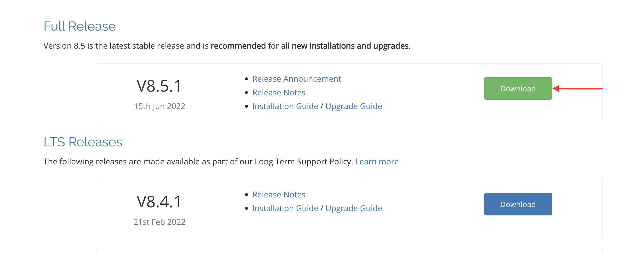This screenshot has height=253, width=644.
Task: Click the Long Term Support Policy sentence
Action: click(x=198, y=162)
